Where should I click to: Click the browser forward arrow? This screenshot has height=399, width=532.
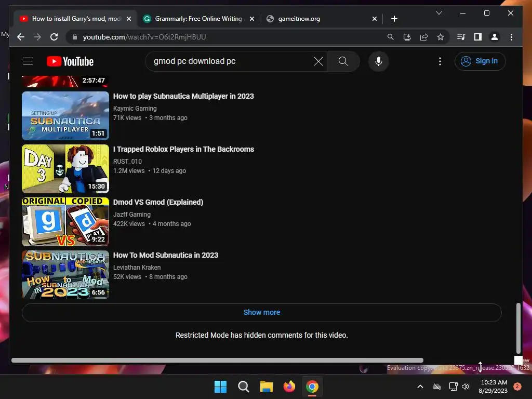(37, 37)
